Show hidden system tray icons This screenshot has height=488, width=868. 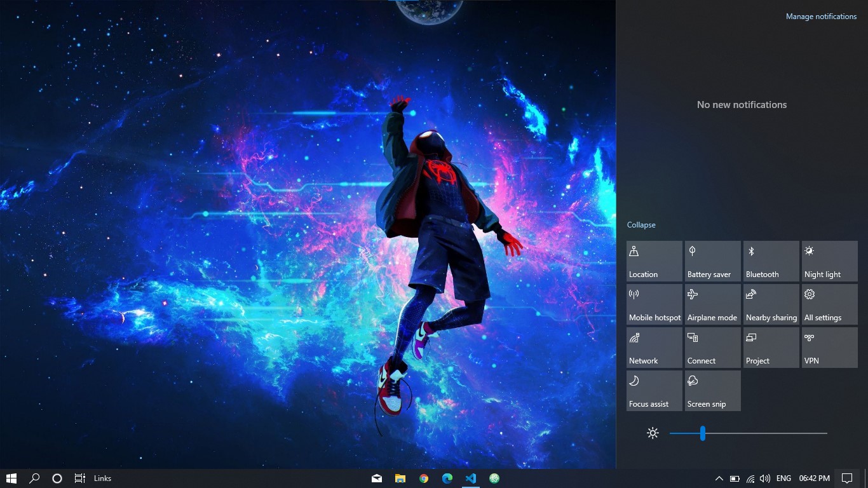coord(719,478)
